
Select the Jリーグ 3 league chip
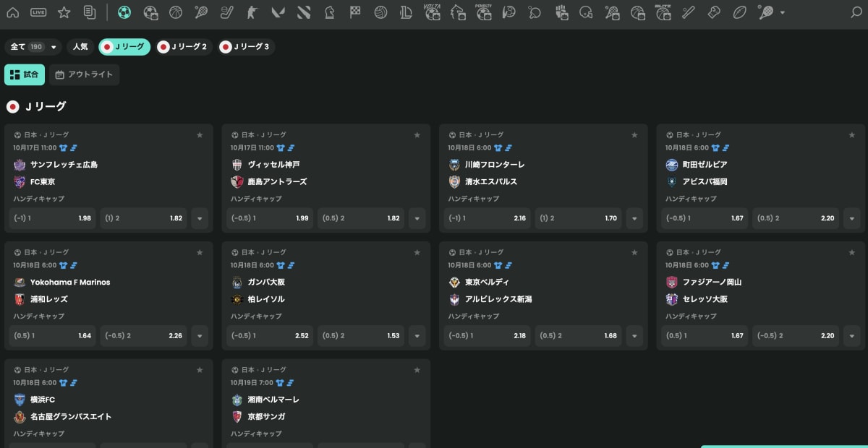pos(246,47)
